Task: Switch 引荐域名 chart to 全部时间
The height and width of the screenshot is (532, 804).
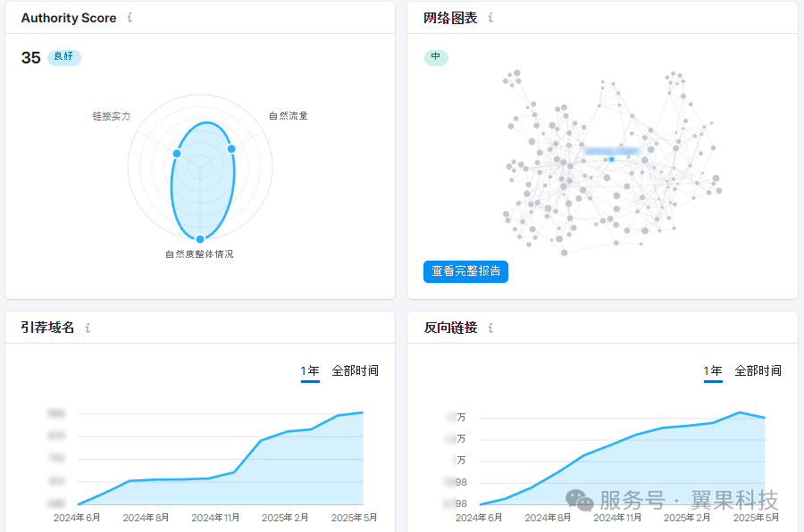Action: [355, 370]
